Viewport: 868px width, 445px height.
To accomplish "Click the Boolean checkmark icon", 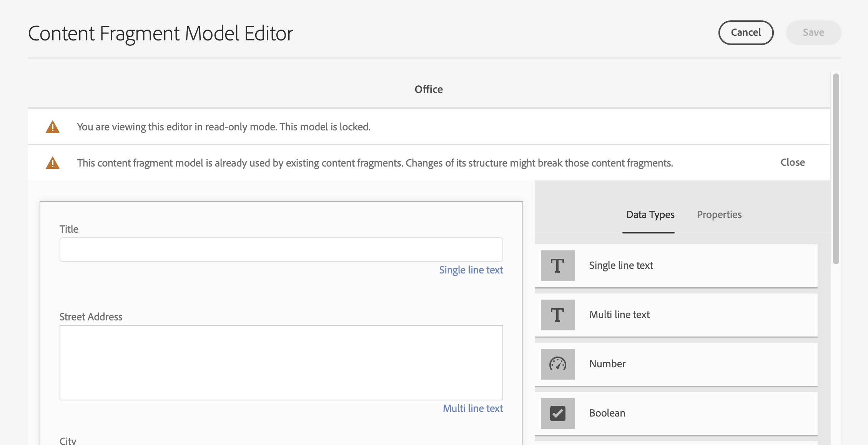I will 557,413.
